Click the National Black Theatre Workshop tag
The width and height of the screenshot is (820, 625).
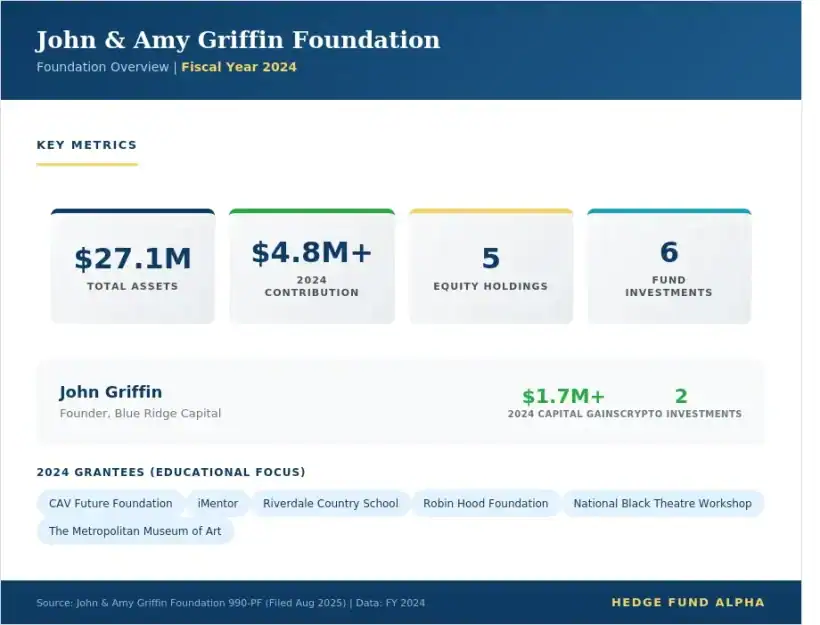point(662,503)
